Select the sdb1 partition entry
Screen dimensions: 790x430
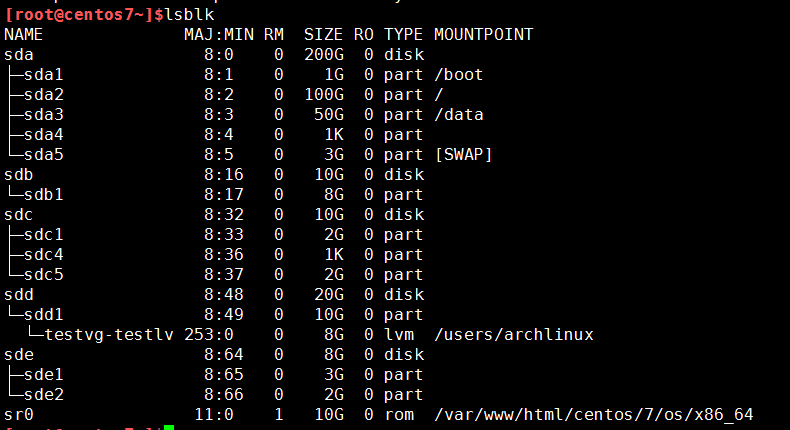(43, 195)
